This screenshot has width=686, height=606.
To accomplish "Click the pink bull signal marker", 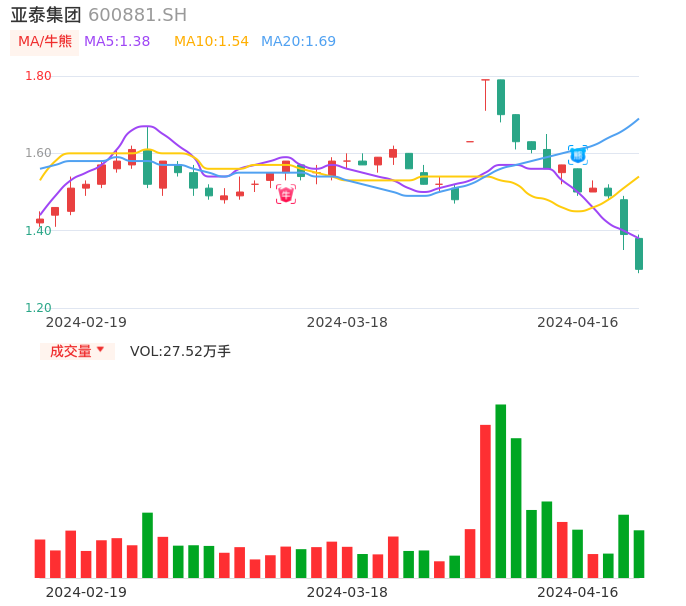I will (286, 194).
